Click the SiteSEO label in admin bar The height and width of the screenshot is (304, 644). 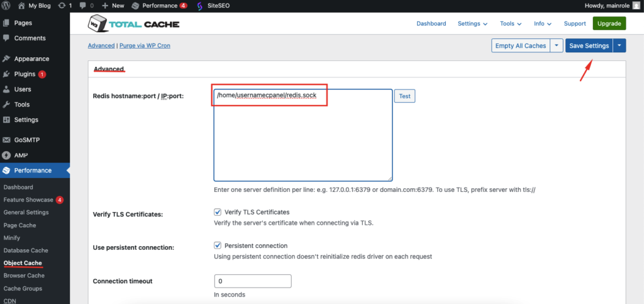(x=218, y=6)
